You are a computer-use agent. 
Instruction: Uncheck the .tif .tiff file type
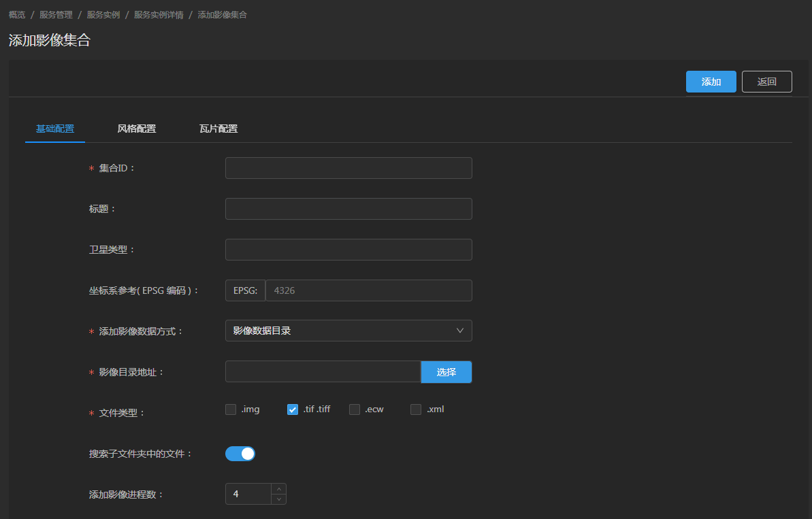(x=292, y=409)
